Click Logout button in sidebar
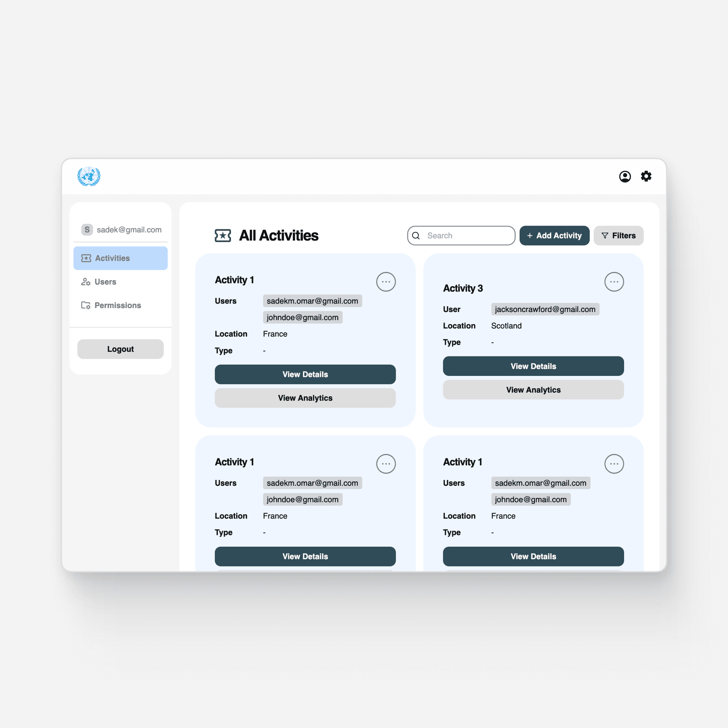 121,349
